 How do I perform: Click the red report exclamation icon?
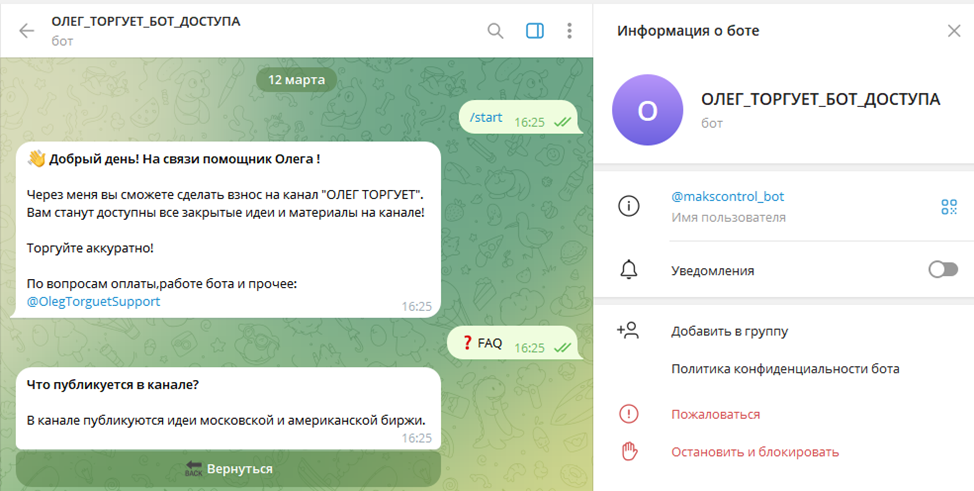pos(629,414)
